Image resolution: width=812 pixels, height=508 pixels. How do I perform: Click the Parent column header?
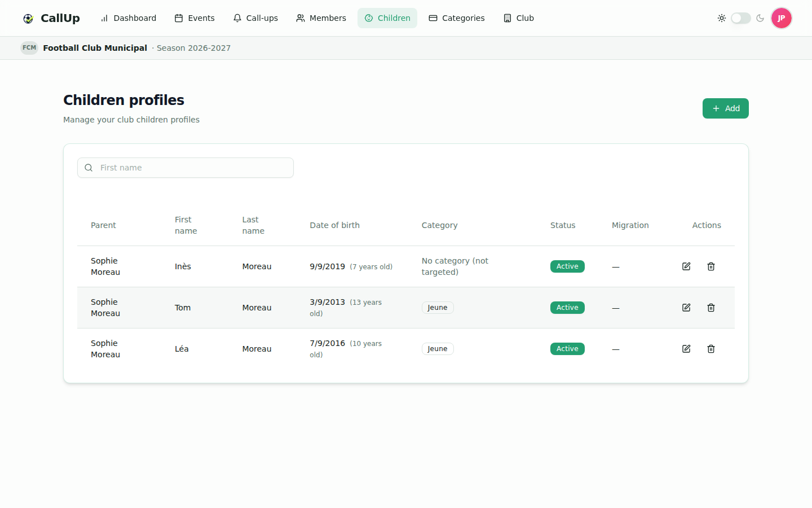(103, 225)
